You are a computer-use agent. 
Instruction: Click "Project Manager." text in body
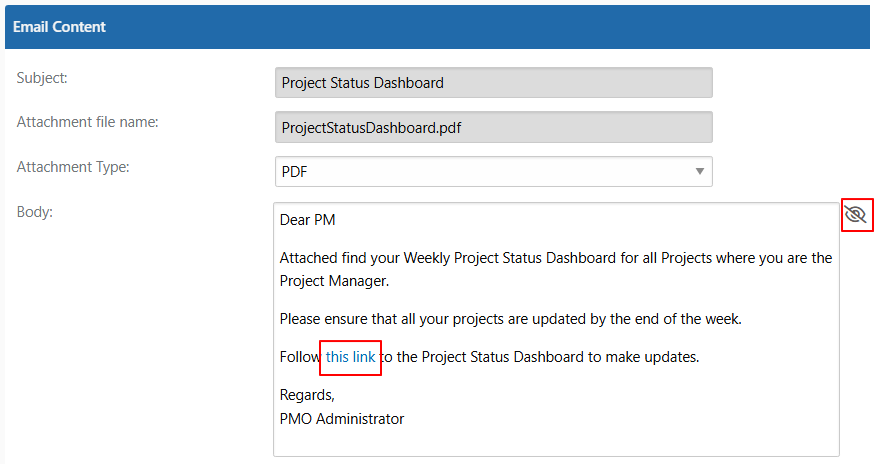point(334,281)
